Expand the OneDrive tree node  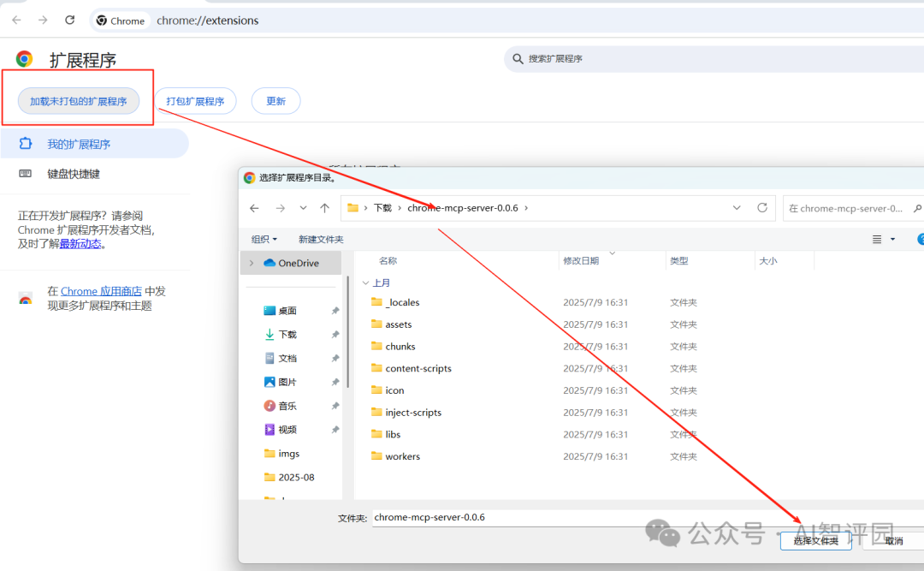[x=252, y=263]
